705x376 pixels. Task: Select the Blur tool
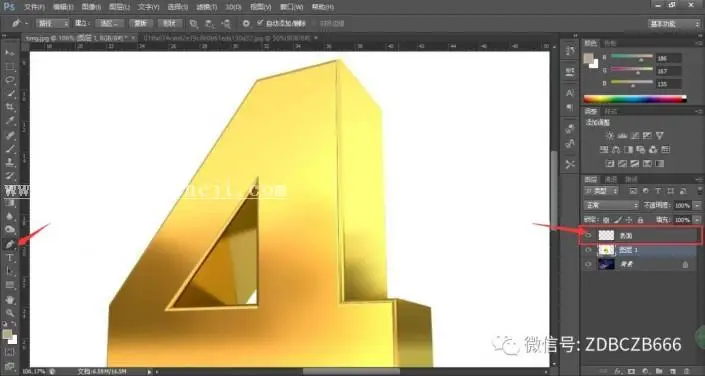[x=10, y=216]
